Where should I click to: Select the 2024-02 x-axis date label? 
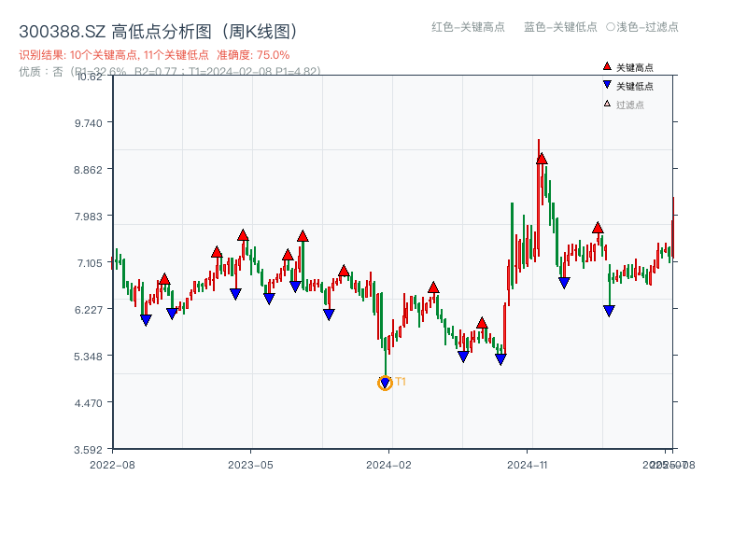coord(388,464)
